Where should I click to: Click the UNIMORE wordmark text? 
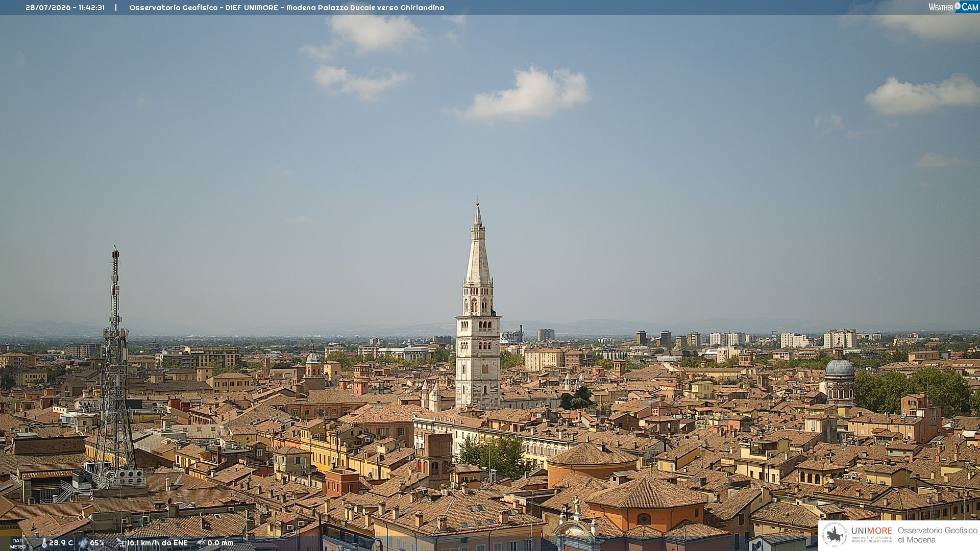click(x=871, y=531)
